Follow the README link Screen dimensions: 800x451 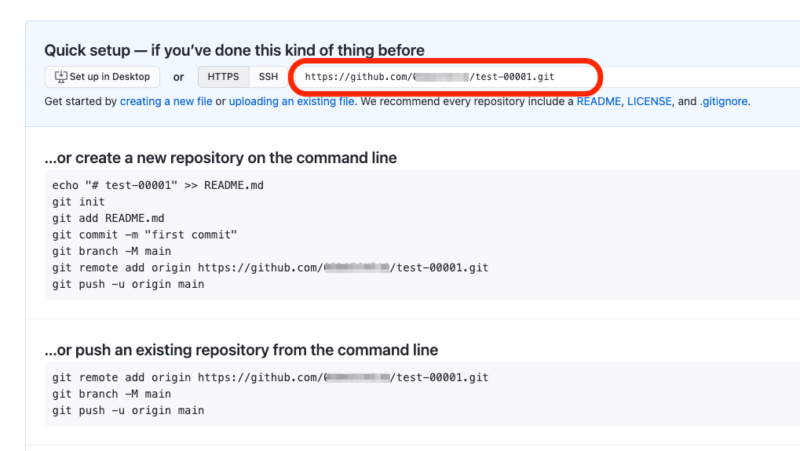pos(598,101)
